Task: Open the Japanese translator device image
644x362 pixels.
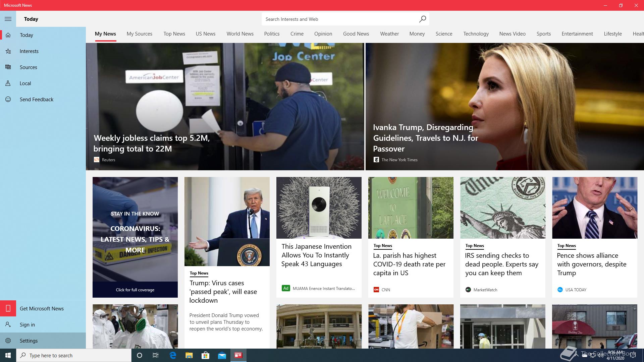Action: 319,208
